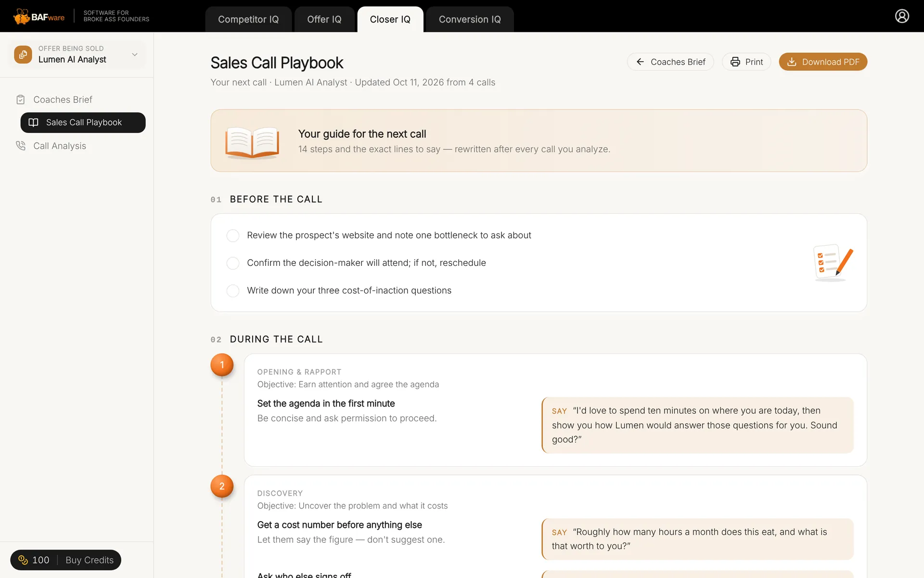Click 'Your guide for the next call' heading
The image size is (924, 578).
pos(362,134)
